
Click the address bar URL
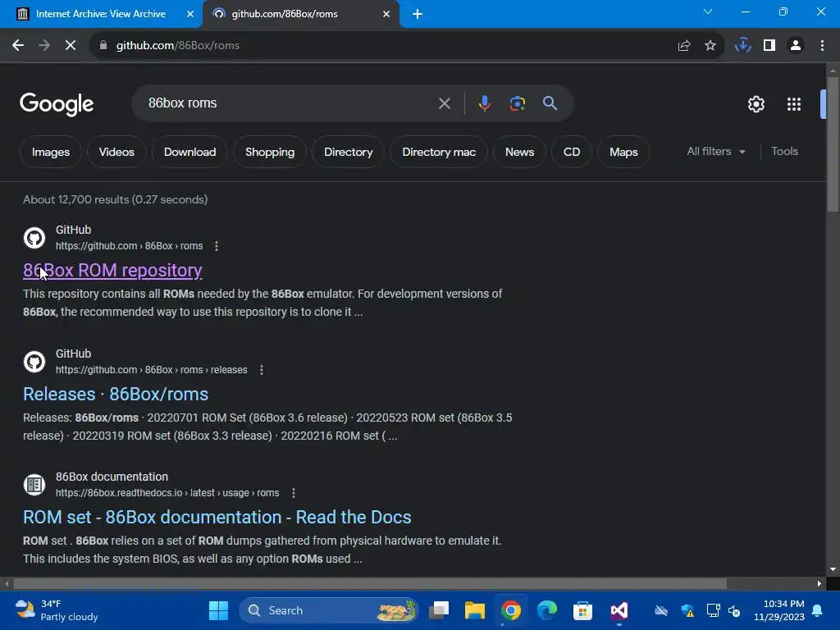[x=178, y=46]
